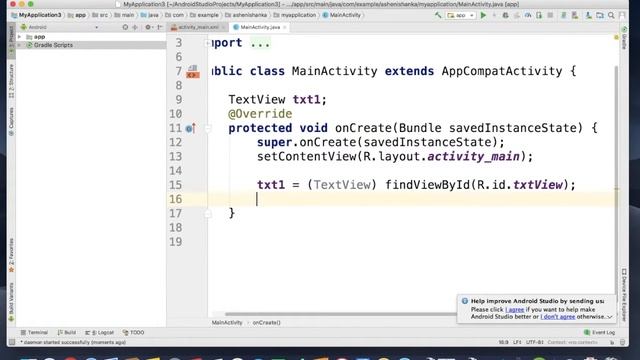Screen dimensions: 640x360
Task: Expand the notification balloon chevron
Action: [x=610, y=317]
